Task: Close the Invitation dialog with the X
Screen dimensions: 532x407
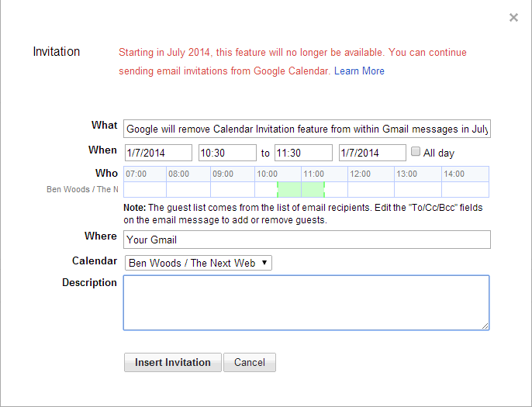Action: tap(513, 17)
